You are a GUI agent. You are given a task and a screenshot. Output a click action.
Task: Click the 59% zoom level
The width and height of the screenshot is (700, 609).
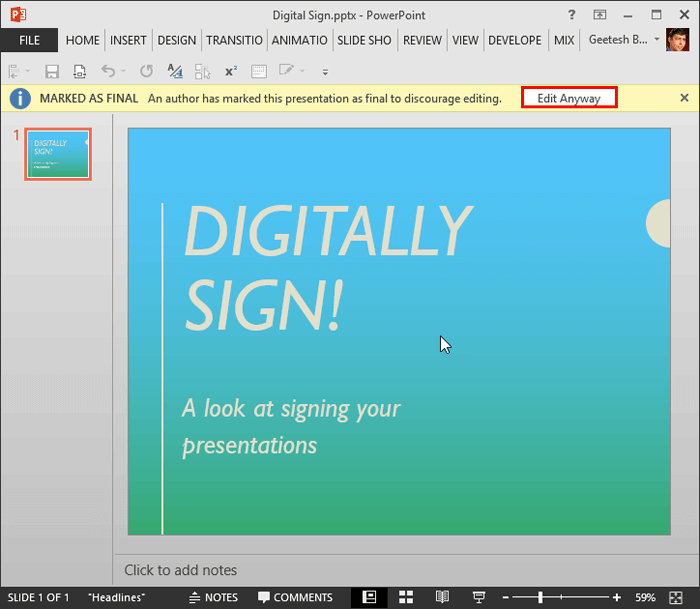coord(645,597)
